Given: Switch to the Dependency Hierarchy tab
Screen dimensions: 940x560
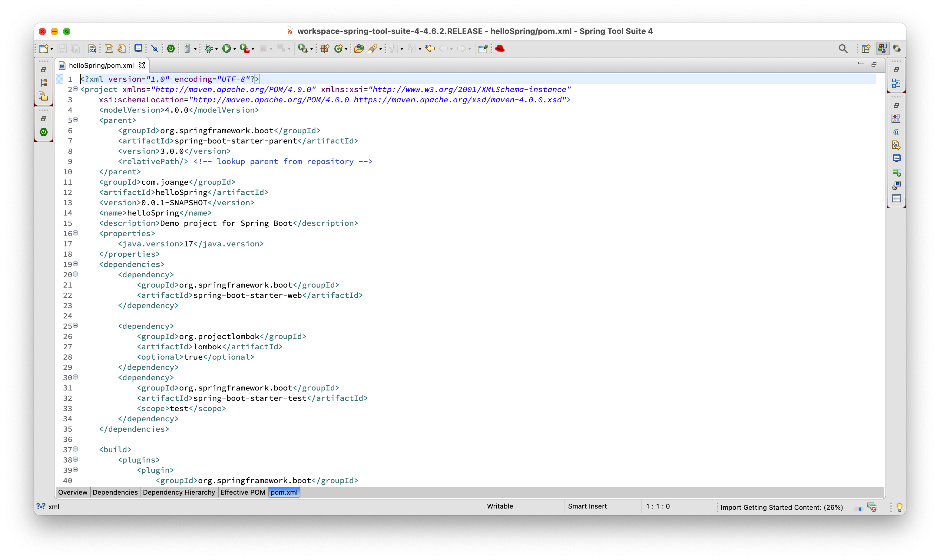Looking at the screenshot, I should point(179,492).
